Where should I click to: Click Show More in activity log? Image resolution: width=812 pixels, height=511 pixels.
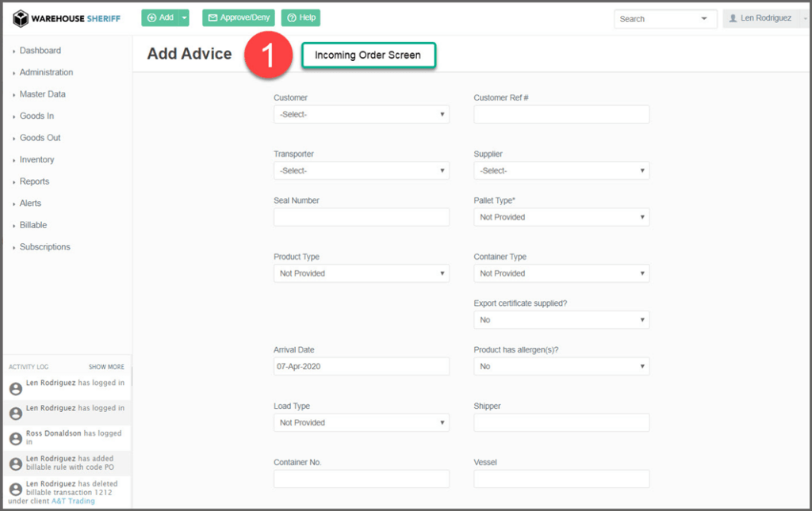[106, 368]
